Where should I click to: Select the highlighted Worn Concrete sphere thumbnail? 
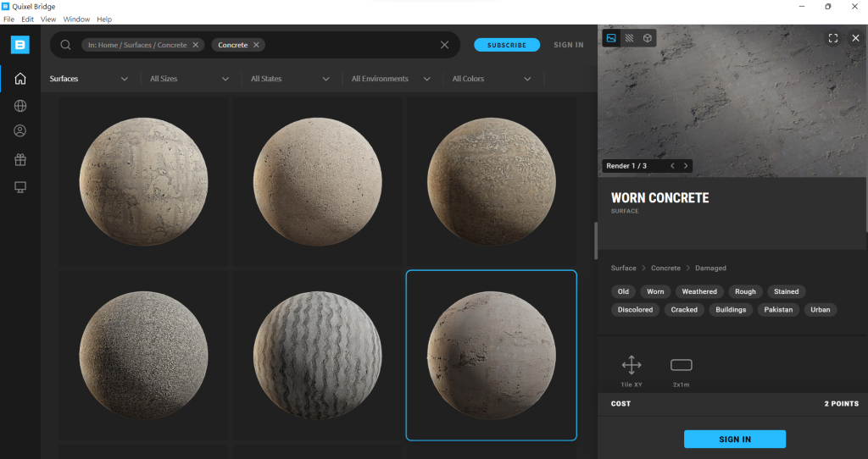[x=491, y=355]
